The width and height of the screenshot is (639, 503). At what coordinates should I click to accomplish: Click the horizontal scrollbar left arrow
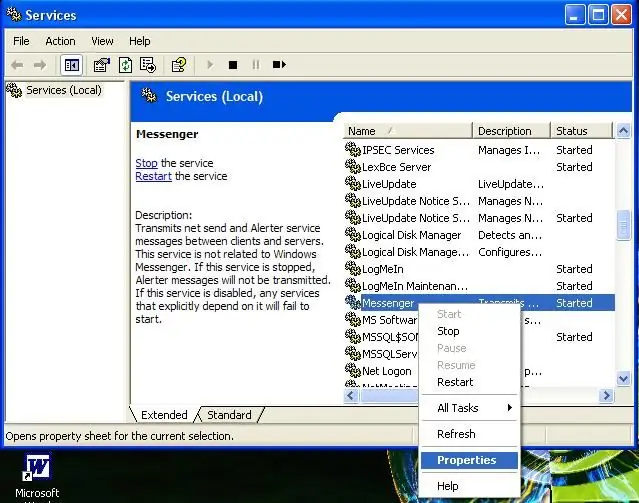351,395
